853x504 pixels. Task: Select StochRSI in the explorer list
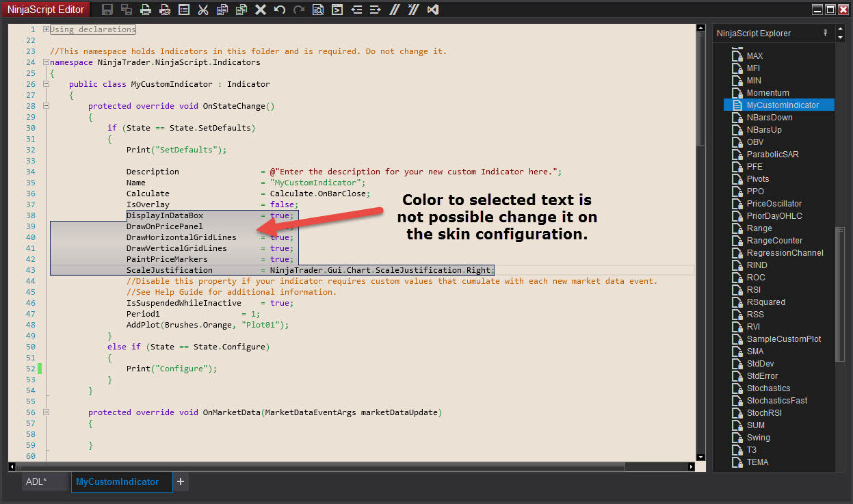(x=764, y=413)
